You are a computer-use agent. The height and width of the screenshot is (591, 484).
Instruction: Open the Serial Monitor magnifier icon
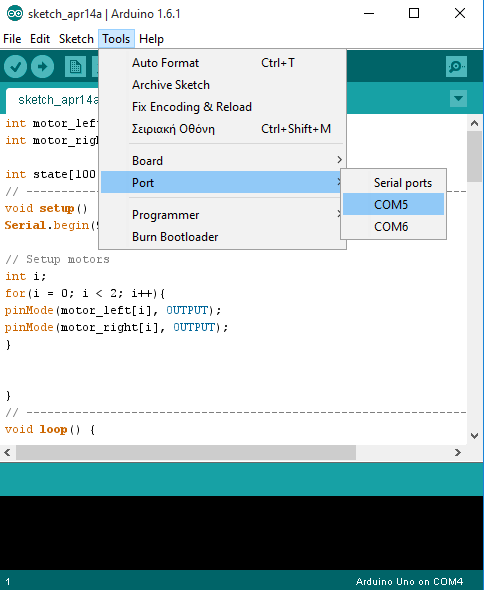pos(456,67)
